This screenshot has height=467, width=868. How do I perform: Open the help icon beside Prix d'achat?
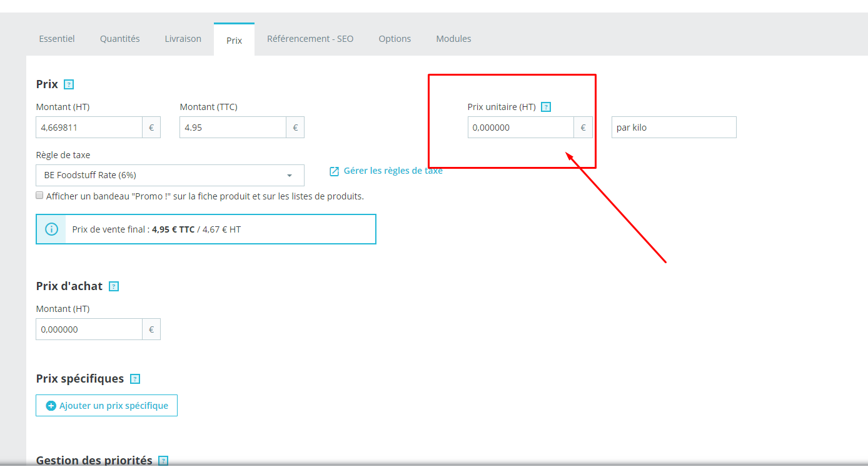pyautogui.click(x=114, y=286)
